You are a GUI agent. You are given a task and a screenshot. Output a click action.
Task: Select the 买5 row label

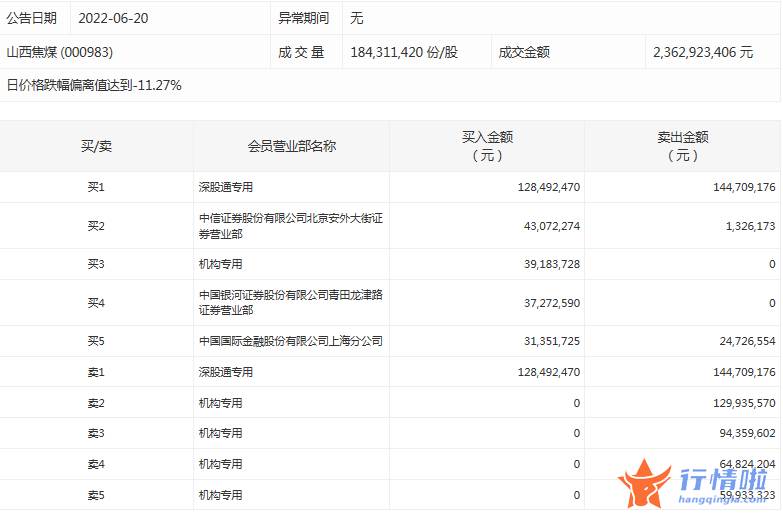(x=96, y=342)
